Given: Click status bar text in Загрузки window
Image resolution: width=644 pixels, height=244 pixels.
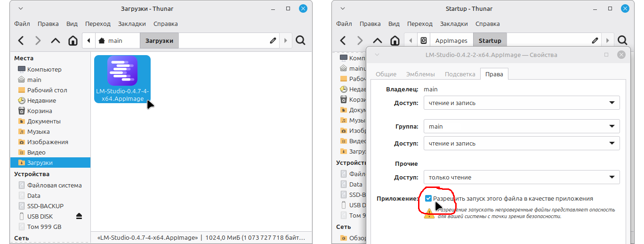Looking at the screenshot, I should pos(201,238).
